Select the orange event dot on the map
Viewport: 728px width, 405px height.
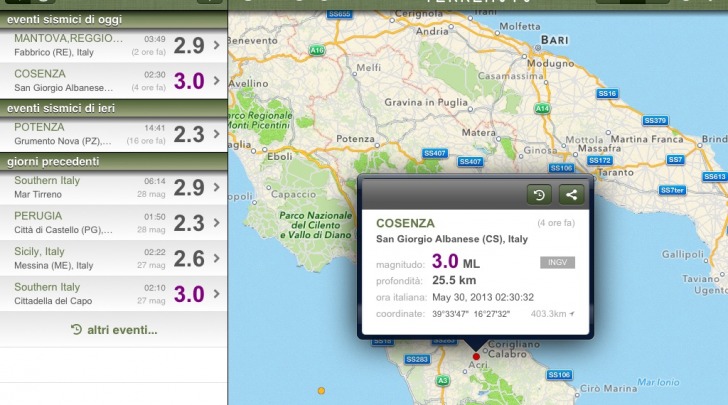click(x=321, y=391)
